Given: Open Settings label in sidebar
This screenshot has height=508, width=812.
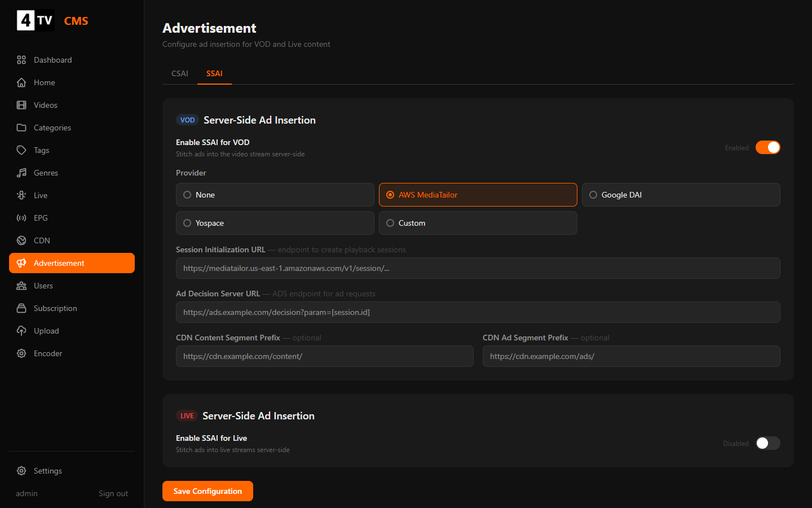Looking at the screenshot, I should [48, 471].
